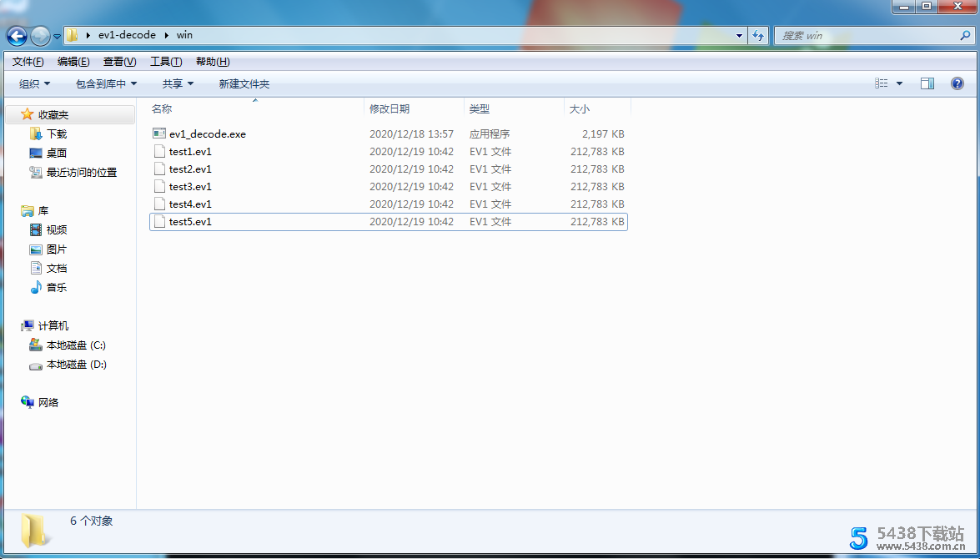Toggle the preview pane button
Image resolution: width=980 pixels, height=559 pixels.
pos(927,83)
